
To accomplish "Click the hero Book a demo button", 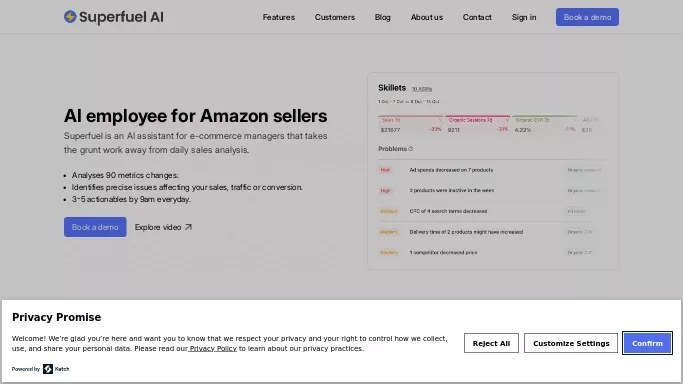I will (x=95, y=227).
